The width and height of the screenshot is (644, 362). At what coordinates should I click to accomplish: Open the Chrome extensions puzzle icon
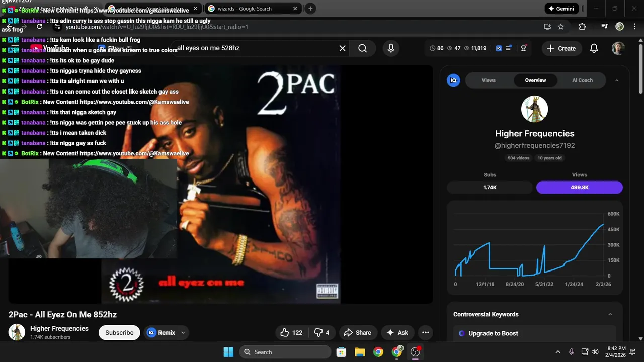tap(582, 27)
